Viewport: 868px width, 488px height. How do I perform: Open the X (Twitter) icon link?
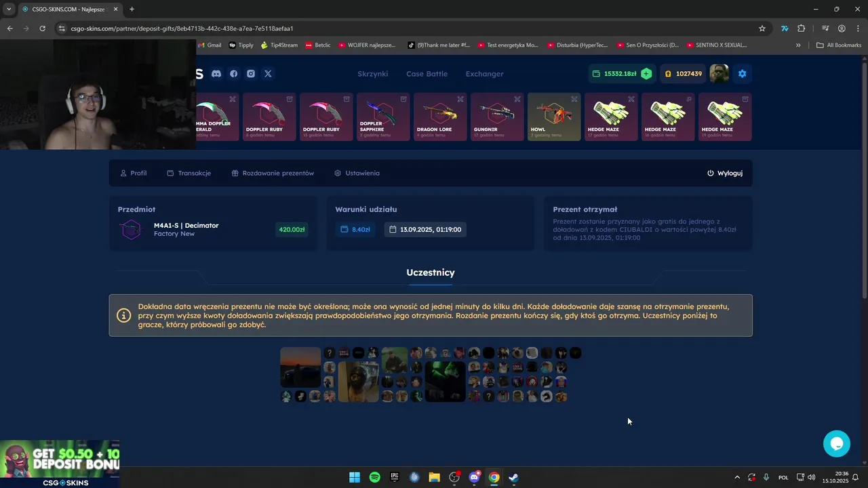pyautogui.click(x=268, y=74)
